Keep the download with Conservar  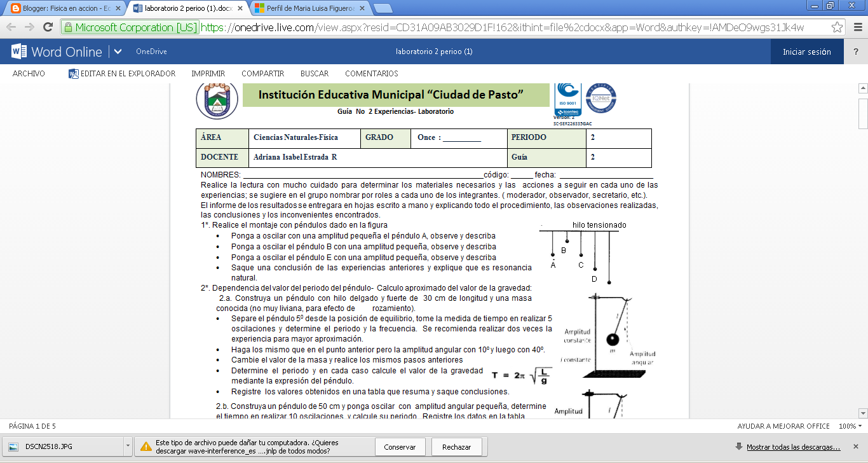400,447
